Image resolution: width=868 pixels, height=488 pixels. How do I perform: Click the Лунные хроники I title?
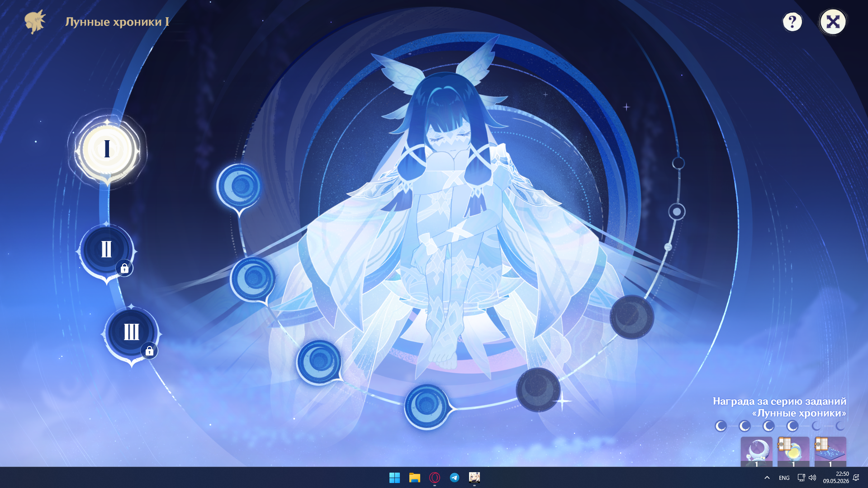tap(117, 22)
